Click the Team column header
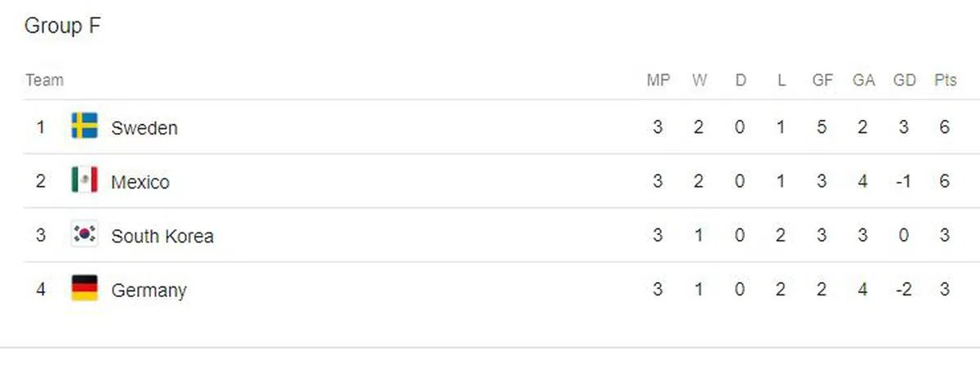This screenshot has width=980, height=372. [44, 80]
